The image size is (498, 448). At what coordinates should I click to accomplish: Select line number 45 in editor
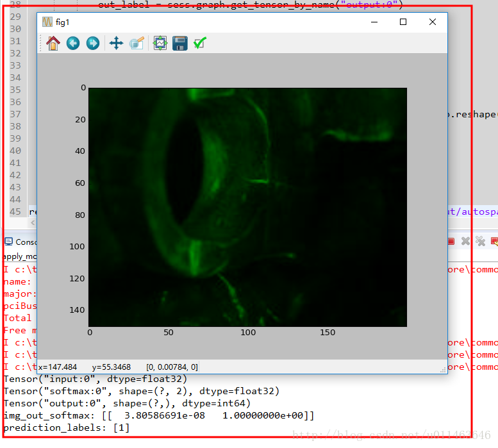pyautogui.click(x=15, y=212)
